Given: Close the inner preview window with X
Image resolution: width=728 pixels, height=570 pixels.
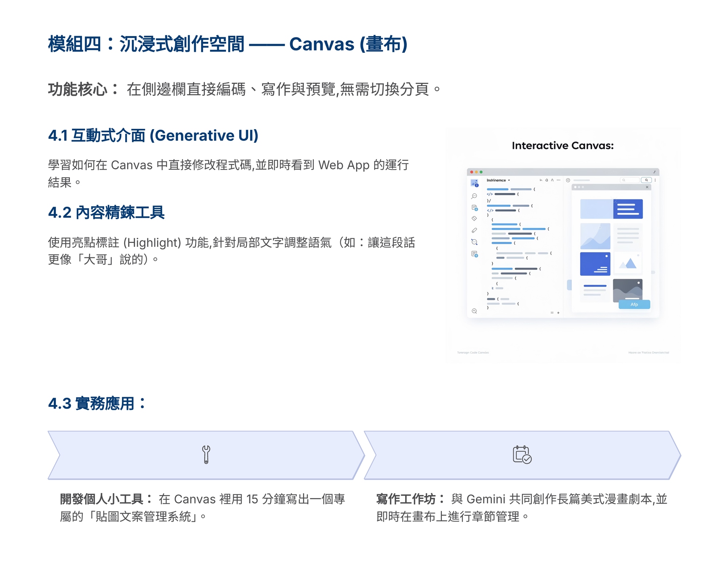Looking at the screenshot, I should coord(647,187).
